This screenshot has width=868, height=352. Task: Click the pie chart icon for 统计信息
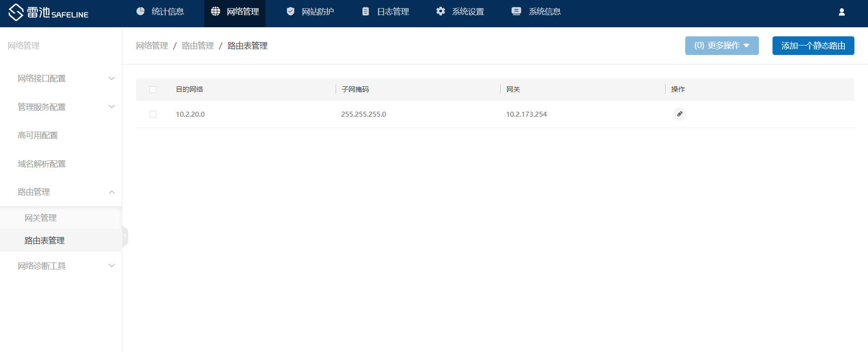point(140,11)
